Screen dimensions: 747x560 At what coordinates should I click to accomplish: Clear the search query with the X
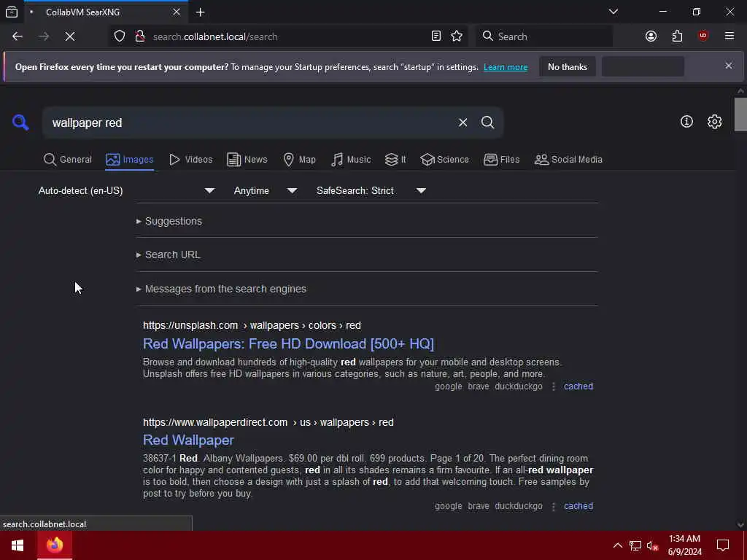tap(462, 122)
